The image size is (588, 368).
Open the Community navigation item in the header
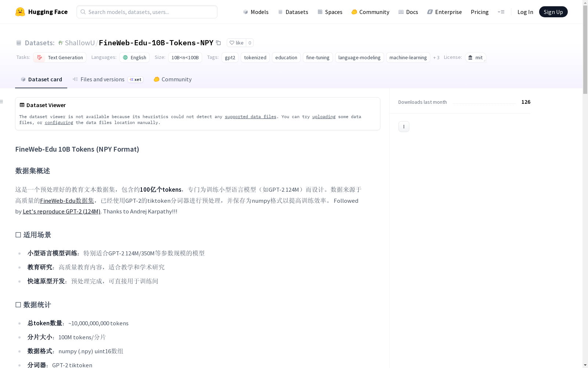point(370,12)
